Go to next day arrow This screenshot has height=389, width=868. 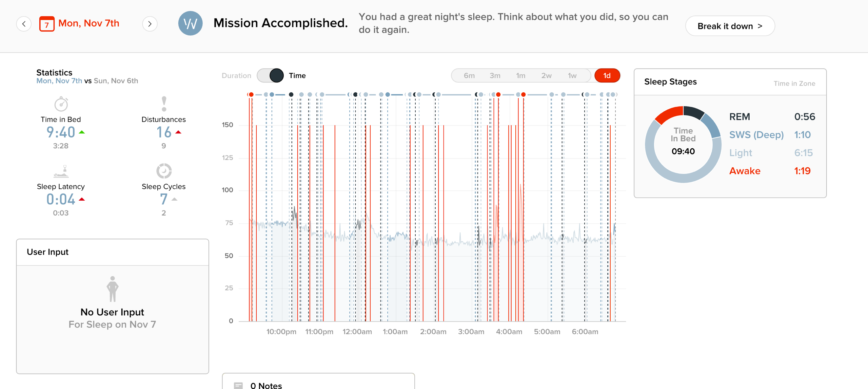pos(150,24)
